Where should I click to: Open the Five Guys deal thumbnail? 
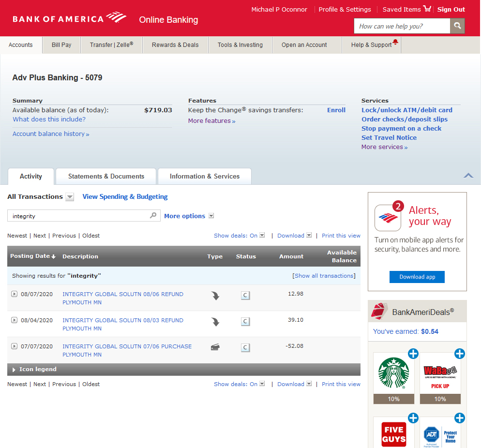pos(393,433)
